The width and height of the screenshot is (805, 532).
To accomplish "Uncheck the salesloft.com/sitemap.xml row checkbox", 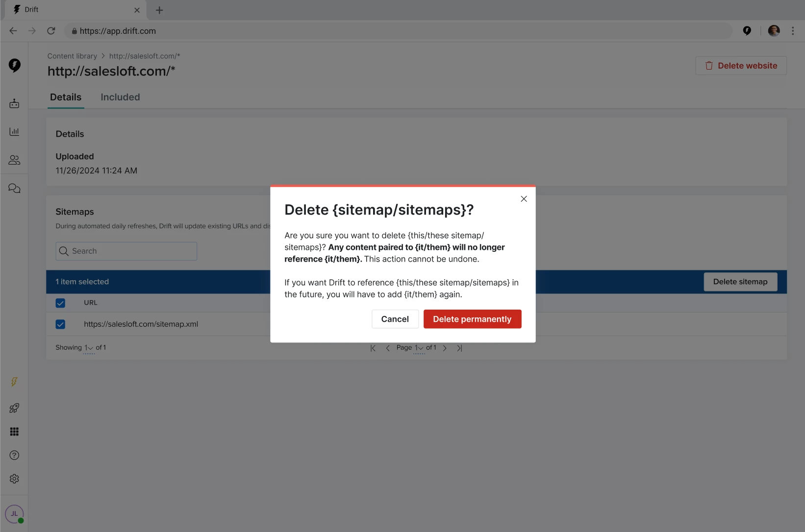I will click(60, 324).
